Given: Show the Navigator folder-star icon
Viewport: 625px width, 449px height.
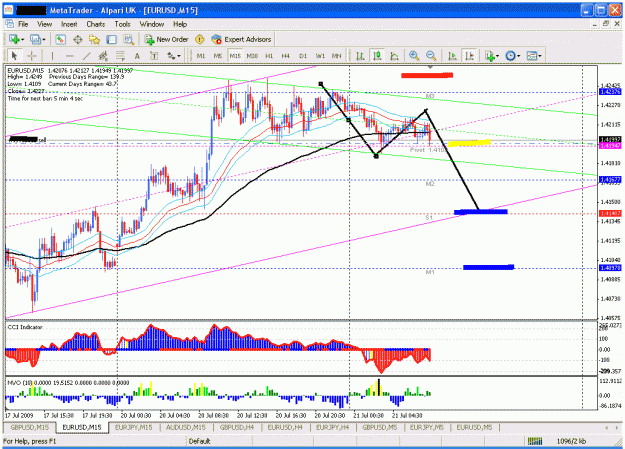Looking at the screenshot, I should [94, 39].
